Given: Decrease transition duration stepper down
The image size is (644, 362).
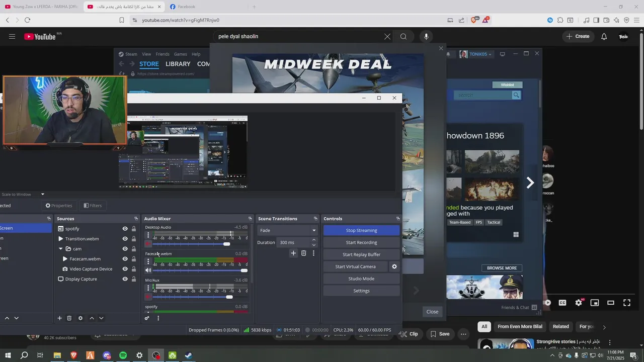Looking at the screenshot, I should (x=314, y=245).
